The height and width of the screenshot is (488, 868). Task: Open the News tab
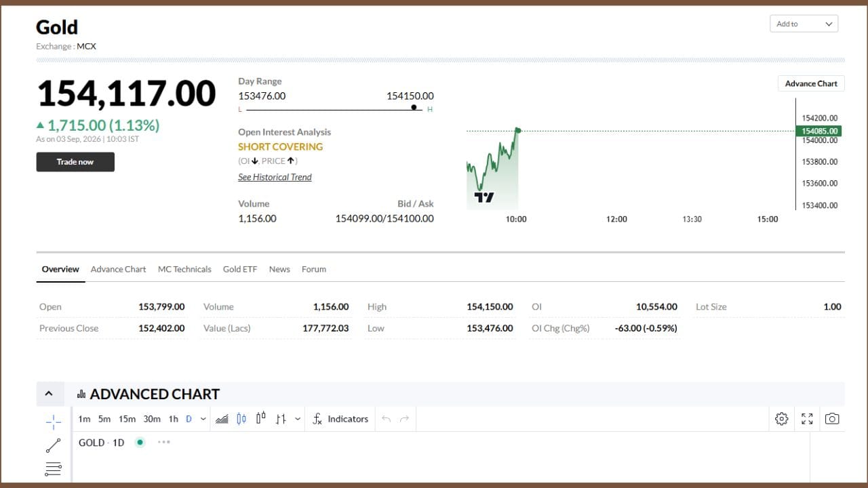tap(279, 269)
